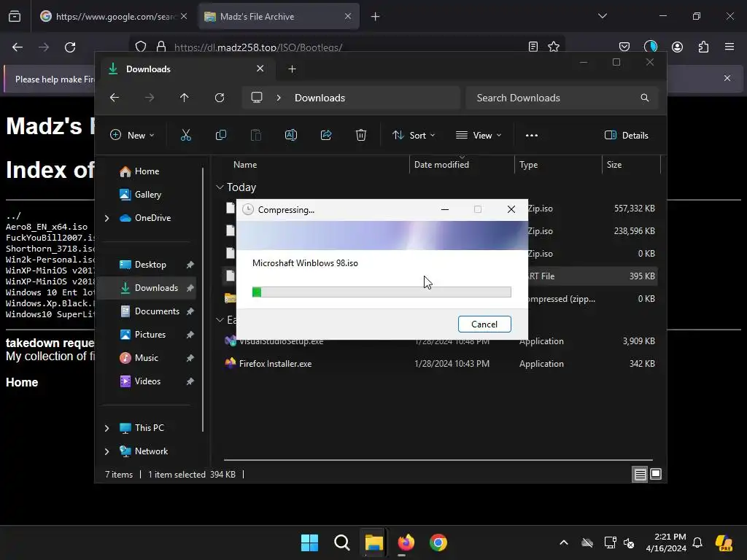Open the Firefox hamburger application menu
This screenshot has width=747, height=560.
pos(729,47)
